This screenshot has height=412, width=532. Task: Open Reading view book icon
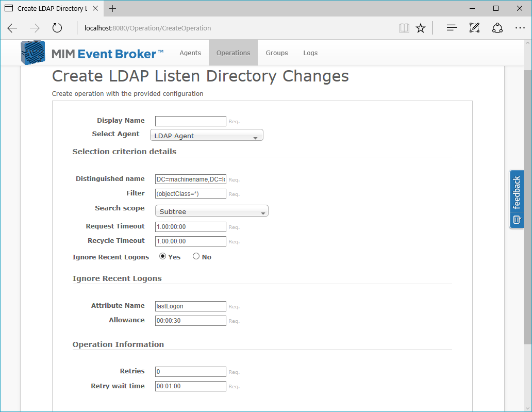pos(404,28)
